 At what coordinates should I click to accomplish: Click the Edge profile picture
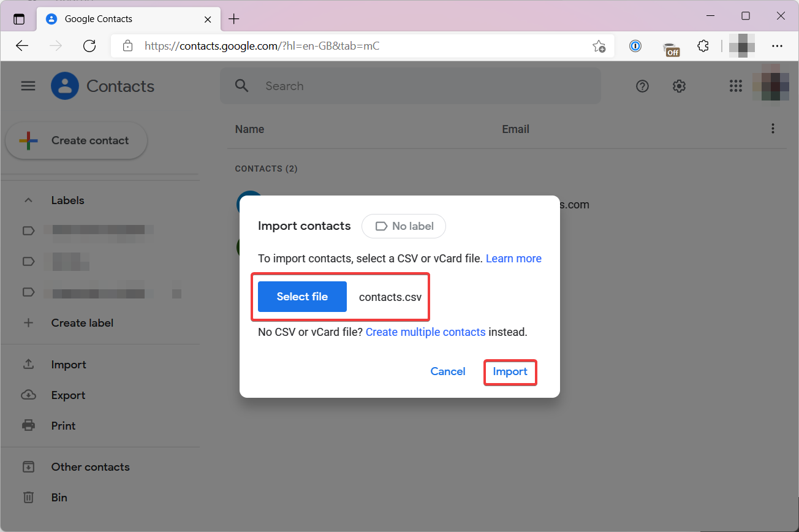pos(742,46)
